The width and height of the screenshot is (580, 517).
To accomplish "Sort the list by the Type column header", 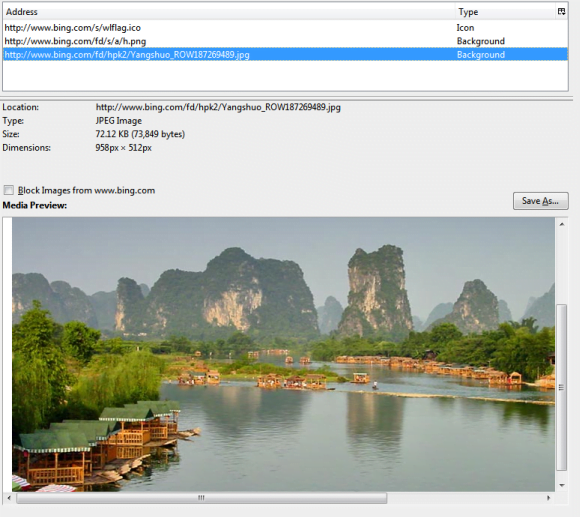I will [505, 12].
